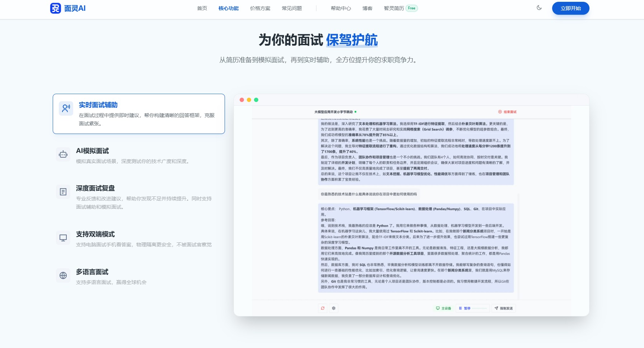
Task: Click the 多语言面试 globe icon
Action: [x=63, y=275]
